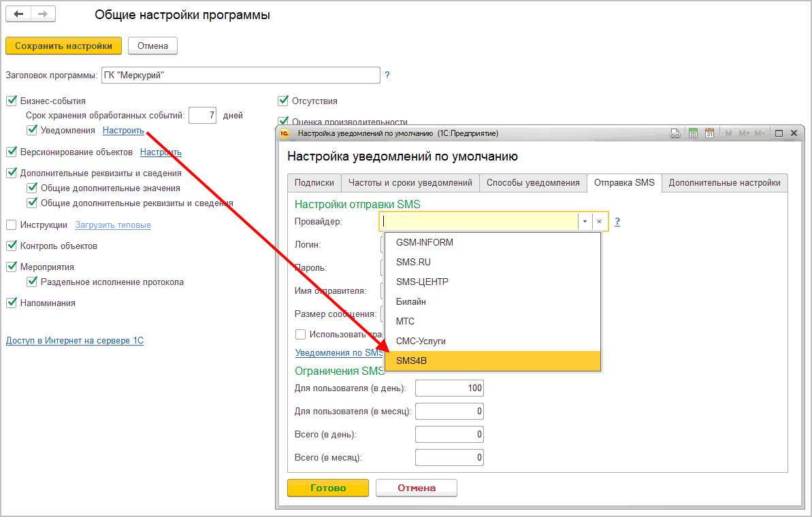The height and width of the screenshot is (517, 812).
Task: Open Уведомления по SMS link
Action: tap(339, 352)
